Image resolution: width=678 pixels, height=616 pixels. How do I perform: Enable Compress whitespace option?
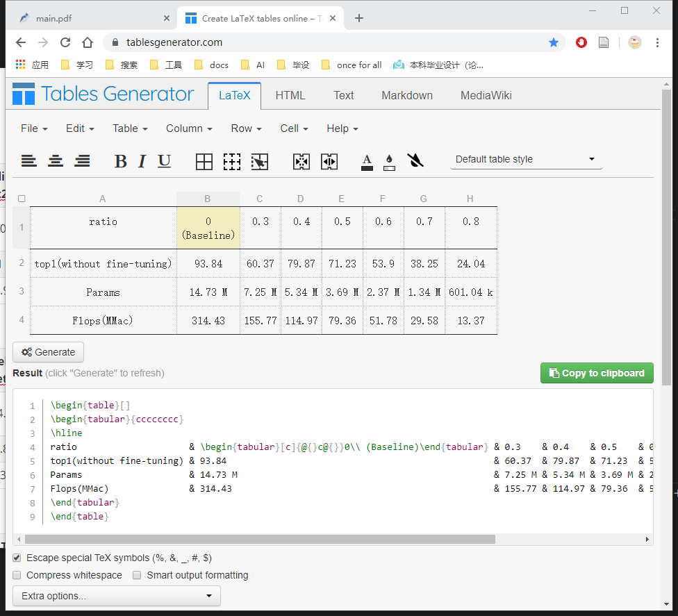click(16, 575)
